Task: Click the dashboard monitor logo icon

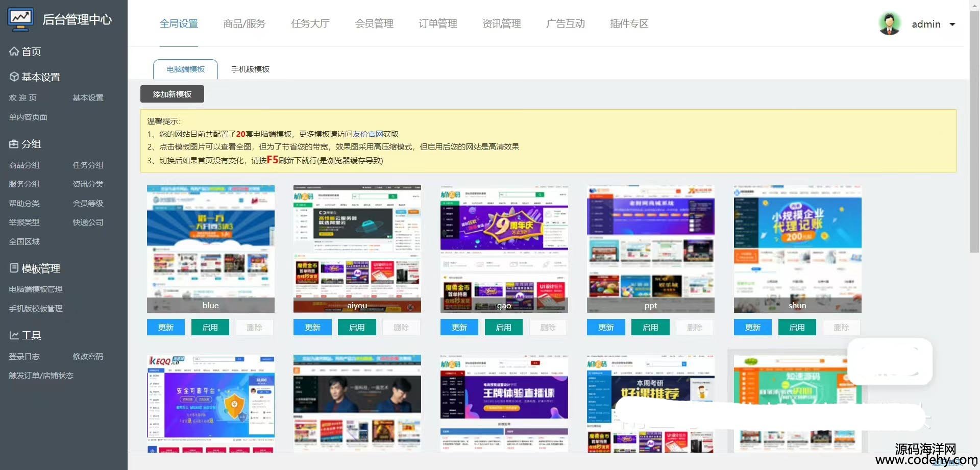Action: (x=21, y=19)
